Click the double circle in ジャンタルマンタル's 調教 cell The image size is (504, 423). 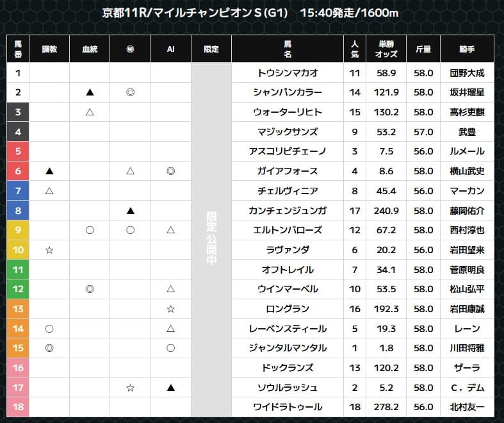[x=49, y=348]
